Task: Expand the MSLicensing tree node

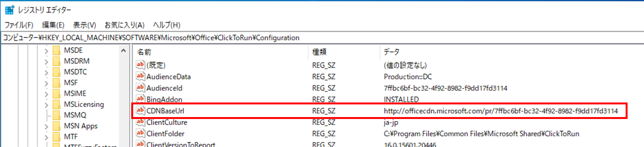Action: tap(46, 104)
